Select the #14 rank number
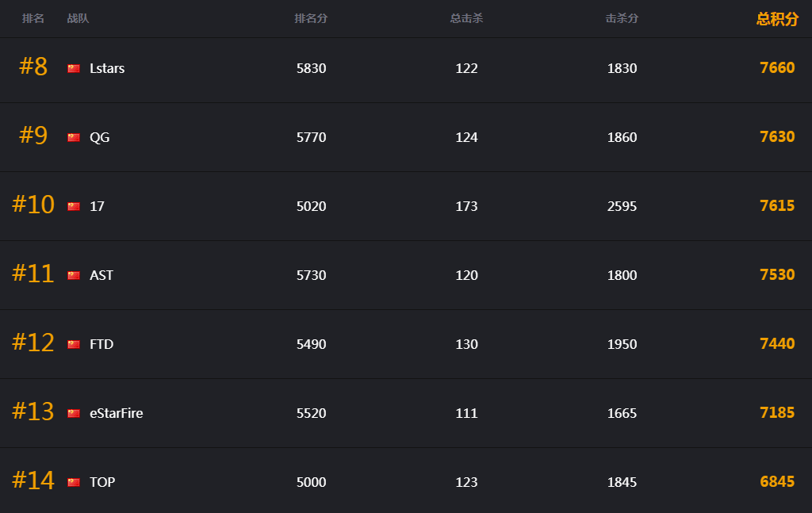 point(33,480)
